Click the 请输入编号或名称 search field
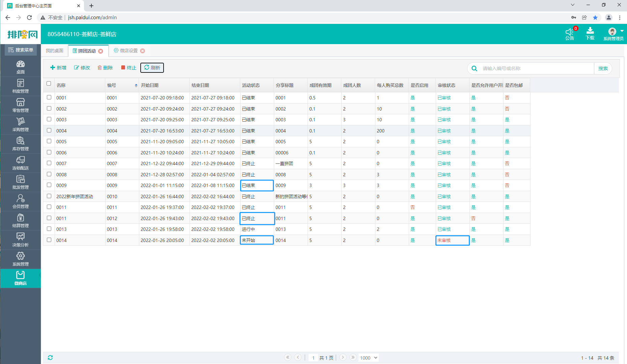Viewport: 627px width, 364px height. (x=538, y=68)
